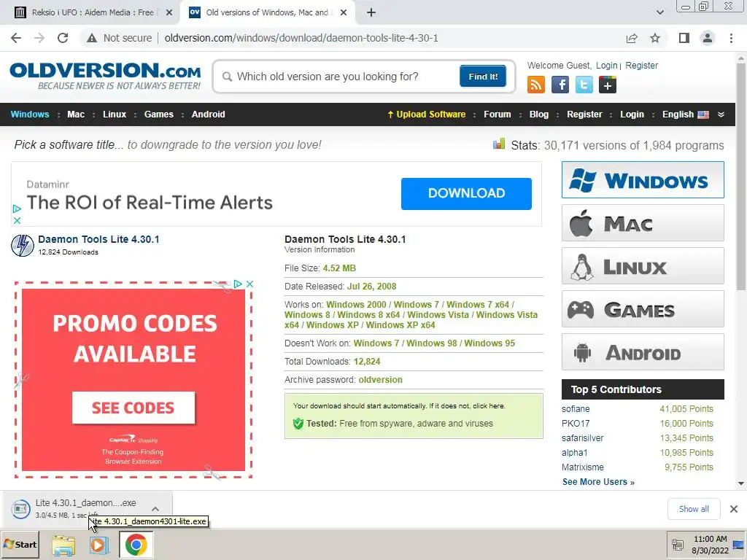747x560 pixels.
Task: Click the browser address bar URL
Action: point(301,38)
